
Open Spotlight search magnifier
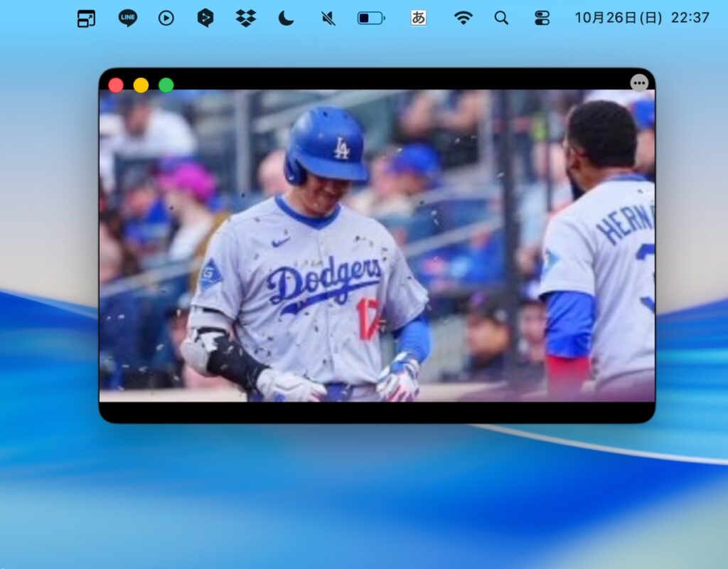[x=501, y=18]
